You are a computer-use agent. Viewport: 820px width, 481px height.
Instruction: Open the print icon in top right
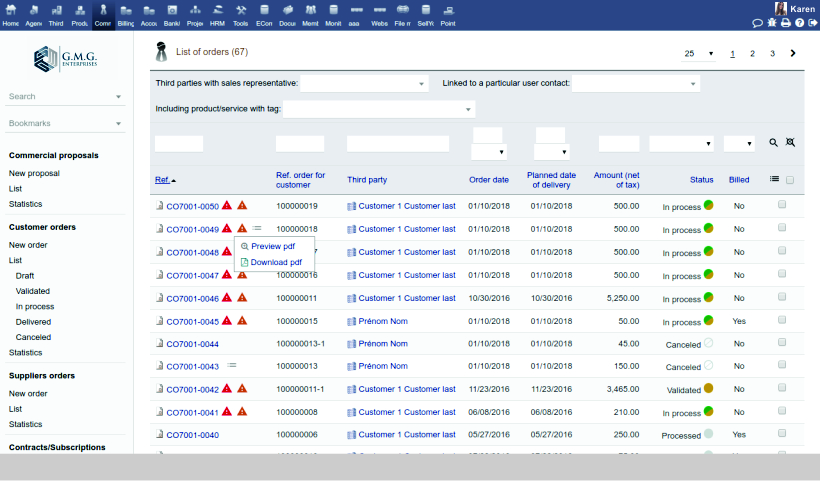click(785, 23)
